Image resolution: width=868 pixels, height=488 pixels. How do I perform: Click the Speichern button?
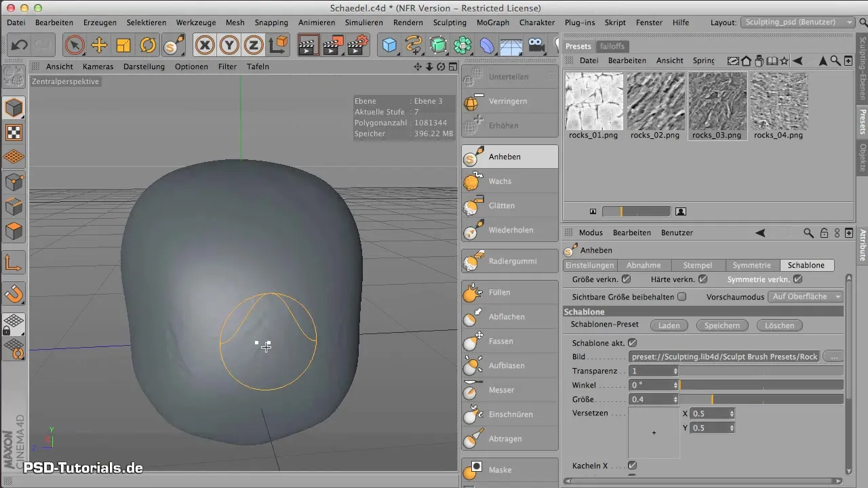click(722, 325)
